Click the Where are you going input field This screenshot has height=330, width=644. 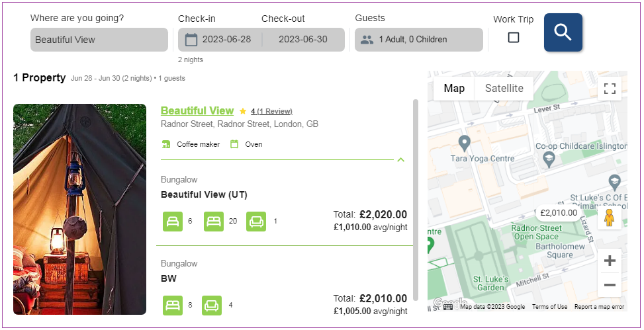point(99,40)
